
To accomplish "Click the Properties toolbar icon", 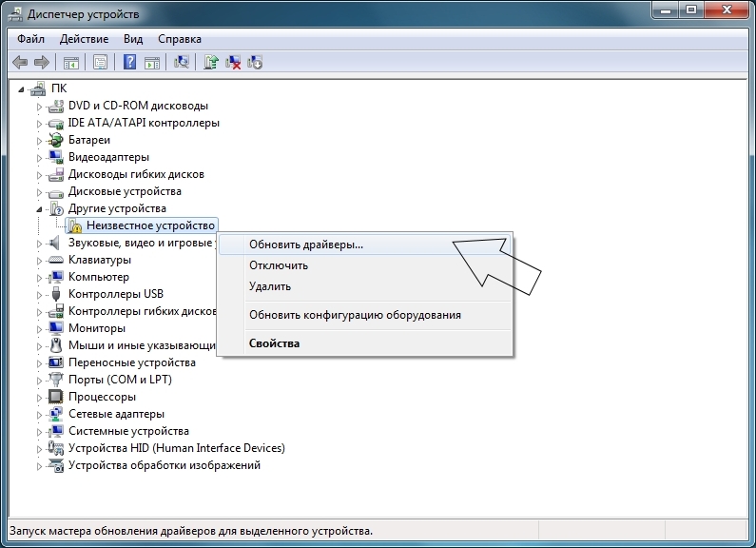I will [99, 63].
